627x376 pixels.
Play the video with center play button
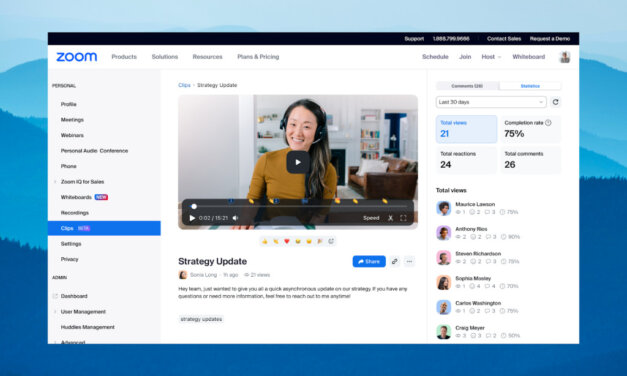(298, 162)
